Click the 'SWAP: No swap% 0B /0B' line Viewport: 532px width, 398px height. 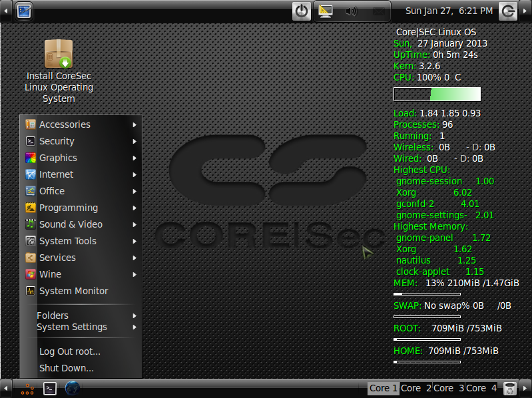(x=452, y=305)
